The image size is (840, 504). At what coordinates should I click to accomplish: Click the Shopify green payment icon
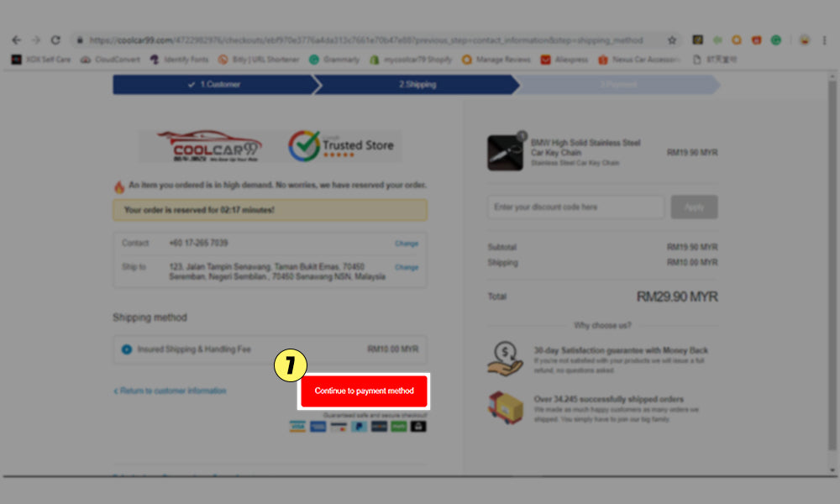[398, 427]
